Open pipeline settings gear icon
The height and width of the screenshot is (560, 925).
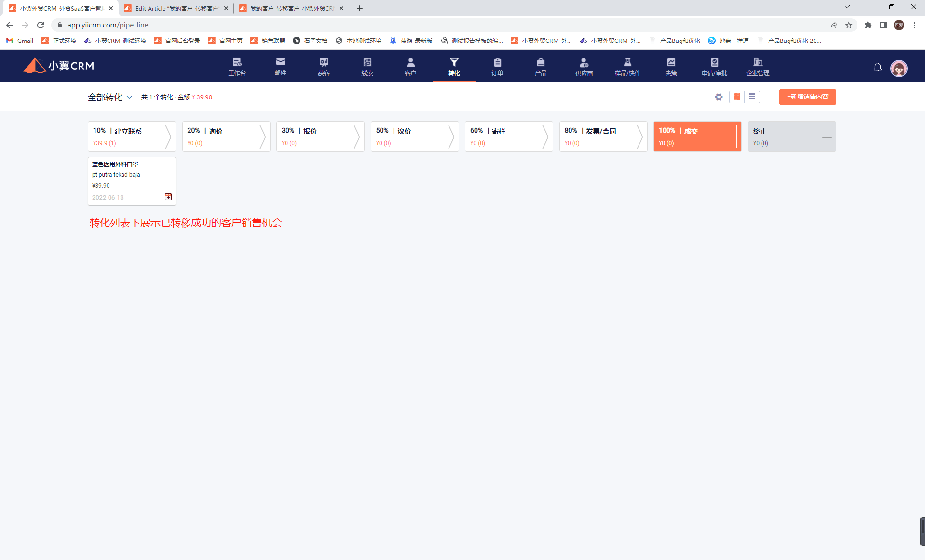pos(719,97)
